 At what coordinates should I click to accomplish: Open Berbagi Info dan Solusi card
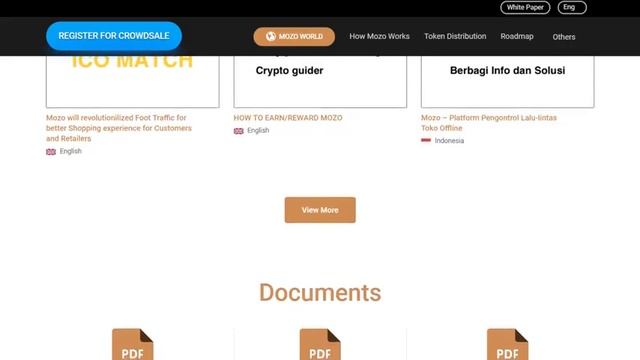click(x=507, y=82)
